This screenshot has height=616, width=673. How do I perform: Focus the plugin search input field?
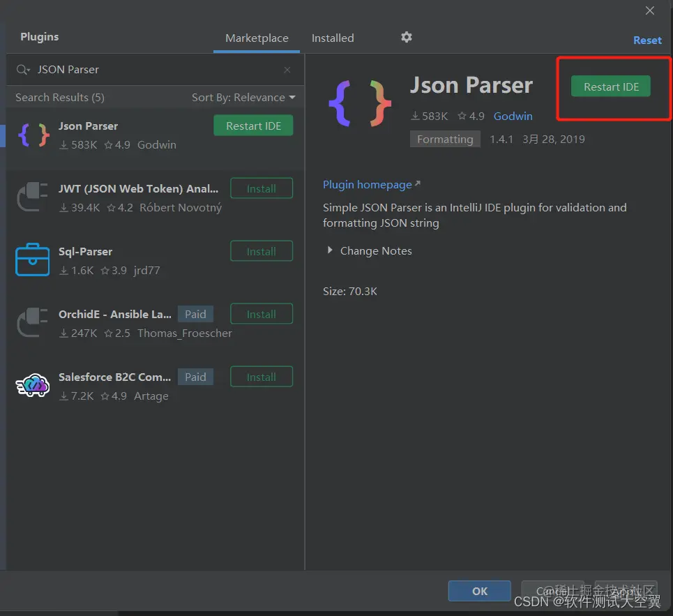pos(157,70)
